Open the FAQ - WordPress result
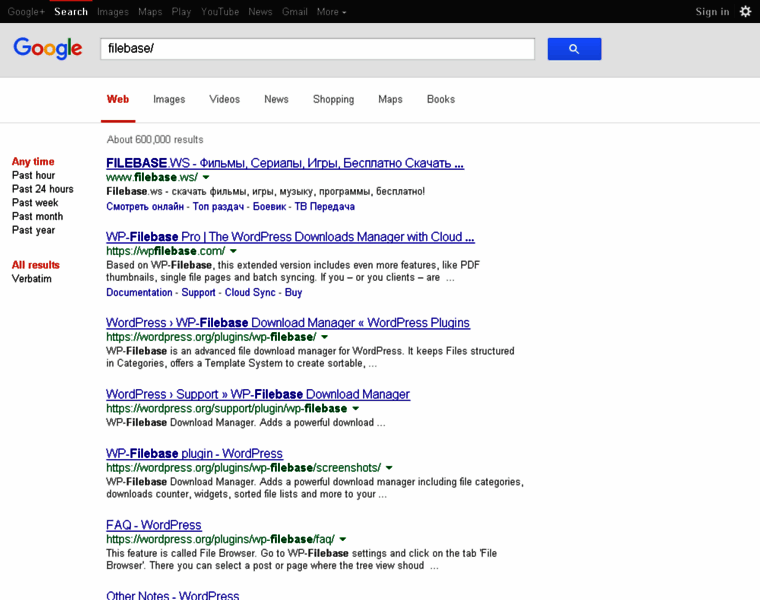Image resolution: width=760 pixels, height=600 pixels. pos(154,525)
